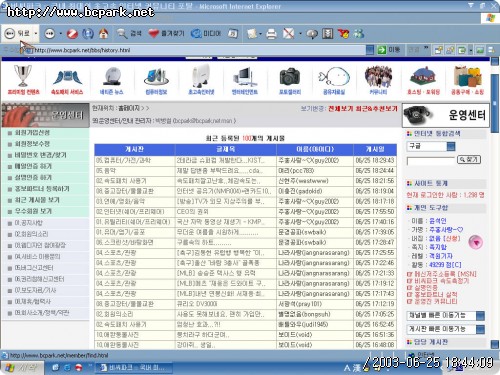Click the 최근&추천보기 view link
500x375 pixels.
376,109
